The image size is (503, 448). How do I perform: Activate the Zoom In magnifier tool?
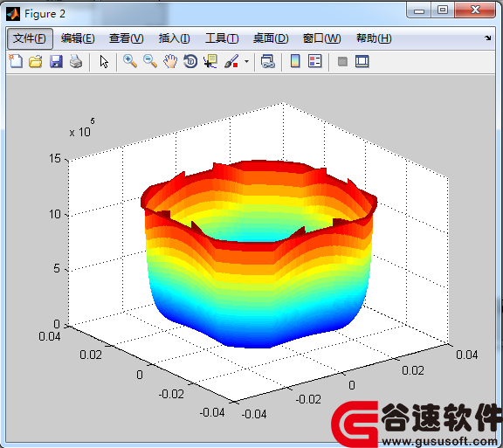(130, 61)
